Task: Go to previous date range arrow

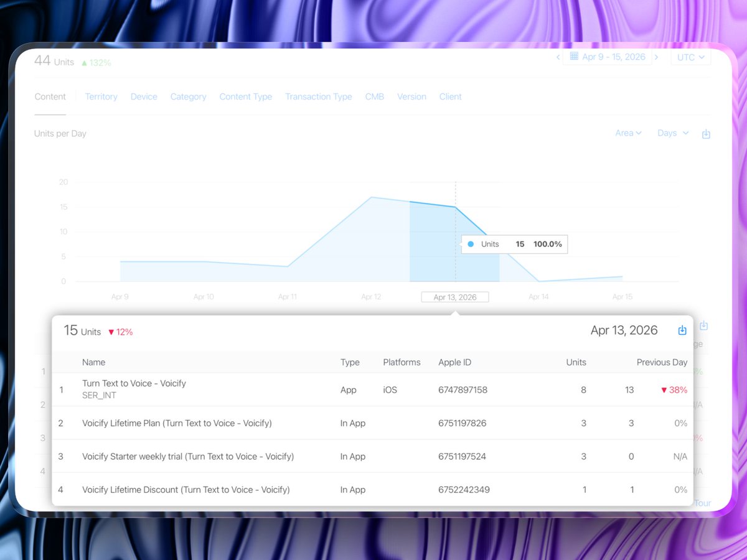Action: (x=558, y=57)
